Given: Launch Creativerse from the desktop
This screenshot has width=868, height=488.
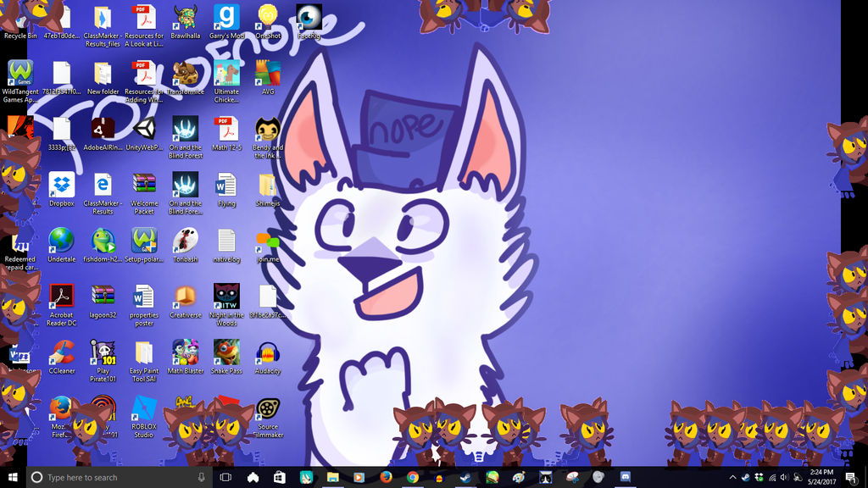Looking at the screenshot, I should (186, 302).
